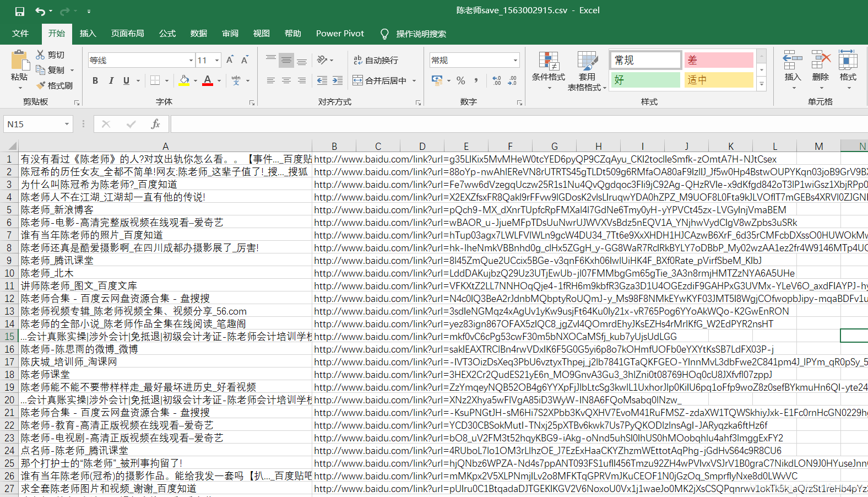Viewport: 868px width, 497px height.
Task: Toggle Wrap Text 自动换行
Action: [x=376, y=60]
